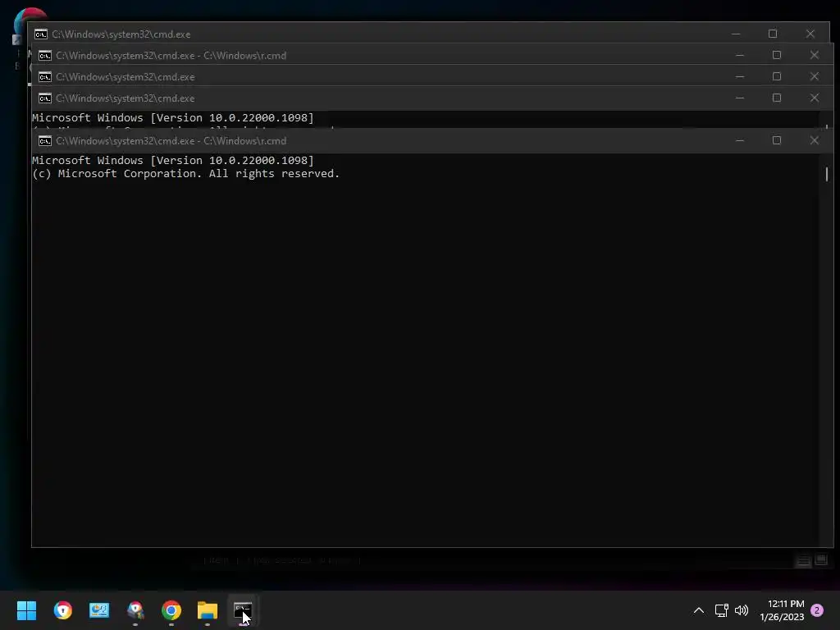Image resolution: width=840 pixels, height=630 pixels.
Task: Click 'Microsoft Windows [Version 10.0.22000.1098]' in the frontmost console
Action: click(x=172, y=160)
